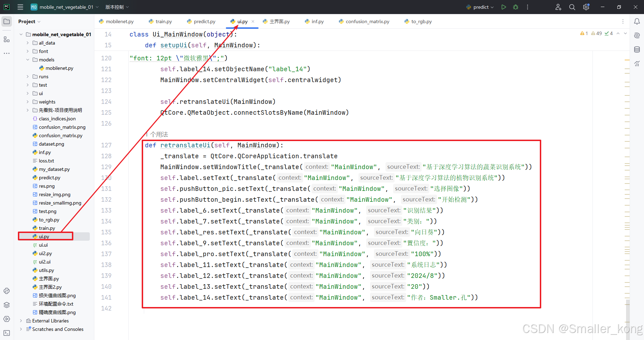Click the '1 个用法' usages hint
The width and height of the screenshot is (644, 340).
[157, 134]
